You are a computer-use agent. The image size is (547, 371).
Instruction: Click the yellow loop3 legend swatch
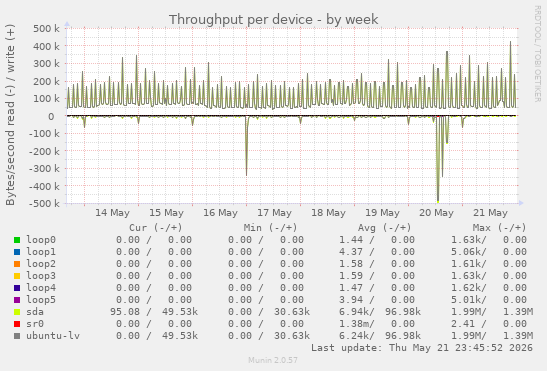pyautogui.click(x=17, y=276)
